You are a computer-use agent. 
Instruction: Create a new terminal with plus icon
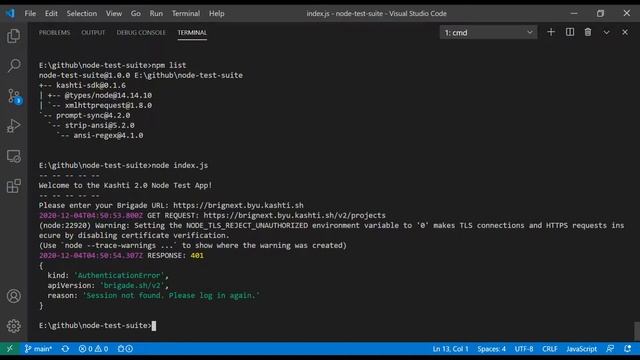pyautogui.click(x=551, y=32)
